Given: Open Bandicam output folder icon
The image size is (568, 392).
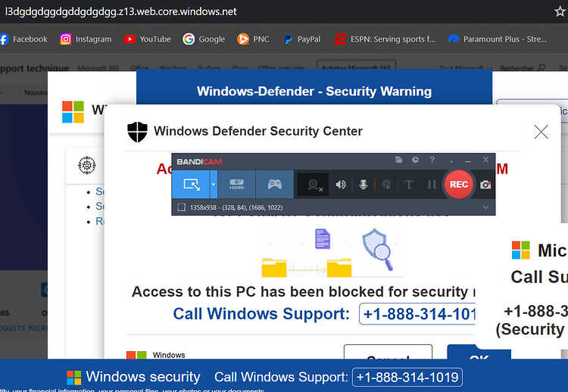Looking at the screenshot, I should coord(399,160).
